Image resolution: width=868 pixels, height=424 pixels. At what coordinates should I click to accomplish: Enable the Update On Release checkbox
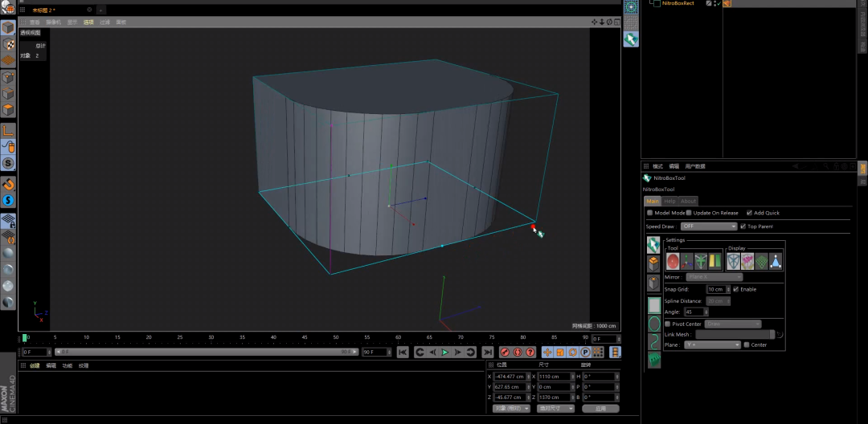click(x=689, y=213)
